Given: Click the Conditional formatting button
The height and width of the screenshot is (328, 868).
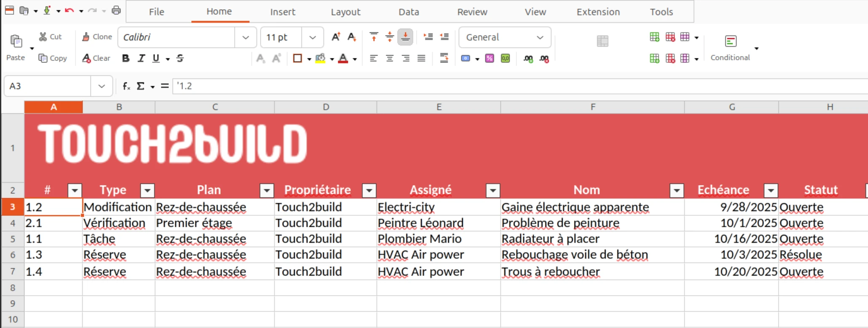Looking at the screenshot, I should [730, 47].
